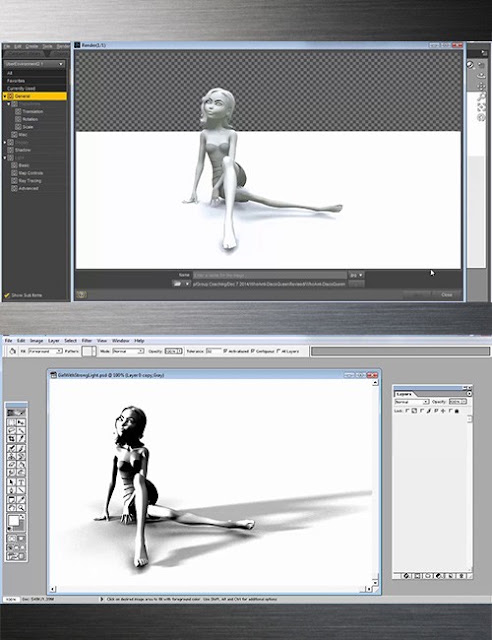Click the render image Name input field
492x640 pixels.
[x=269, y=275]
